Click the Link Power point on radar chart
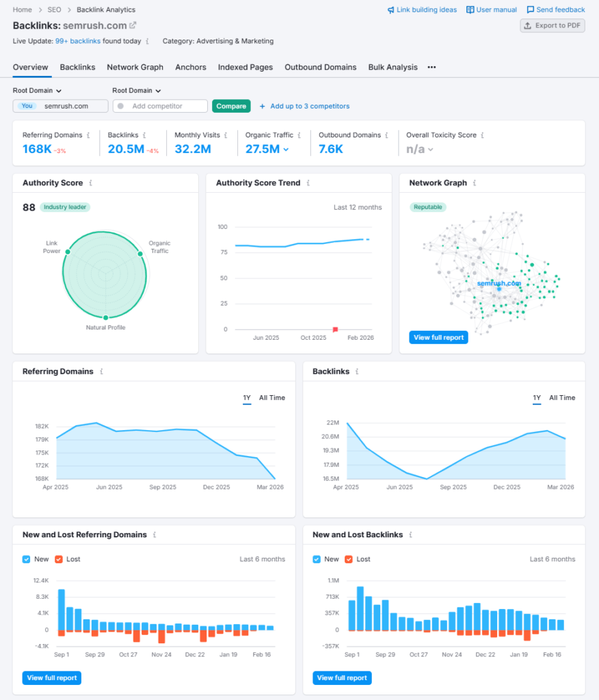 [x=68, y=252]
